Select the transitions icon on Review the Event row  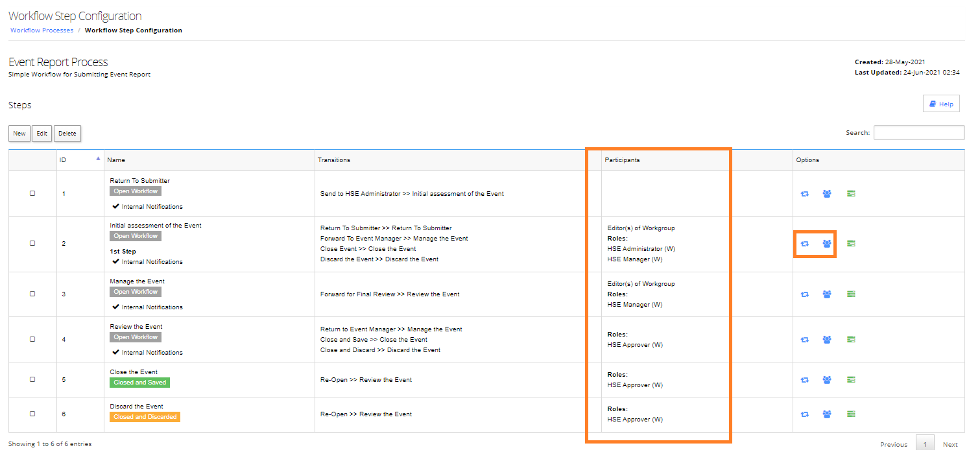(x=805, y=339)
